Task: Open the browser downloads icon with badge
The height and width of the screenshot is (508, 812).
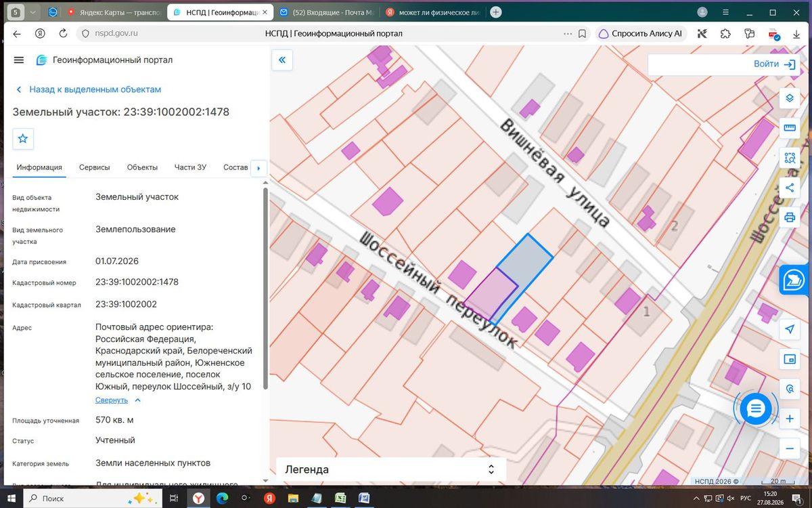Action: (x=773, y=33)
